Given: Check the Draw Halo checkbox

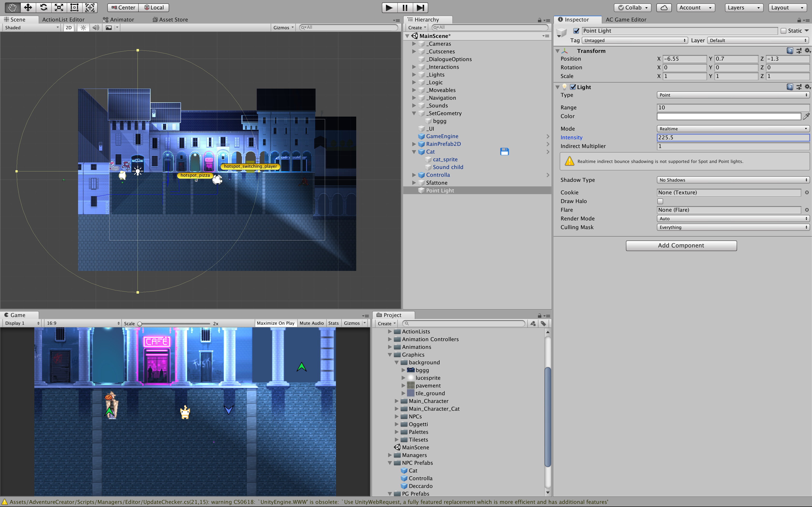Looking at the screenshot, I should point(660,201).
